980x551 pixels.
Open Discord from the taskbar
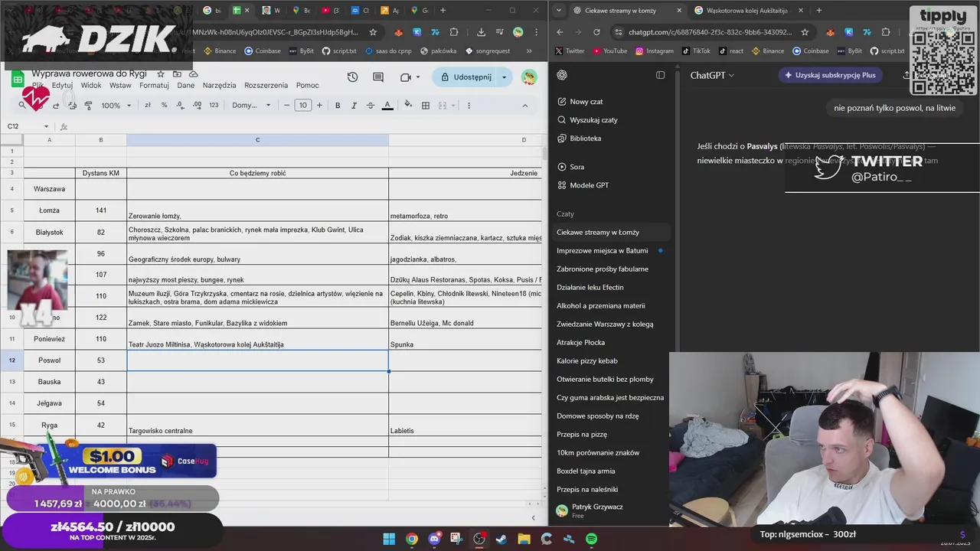click(434, 539)
